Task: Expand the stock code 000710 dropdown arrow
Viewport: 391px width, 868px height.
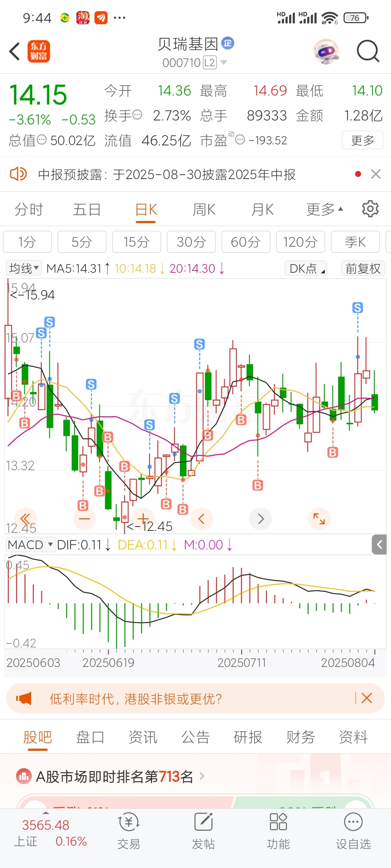Action: pos(224,63)
